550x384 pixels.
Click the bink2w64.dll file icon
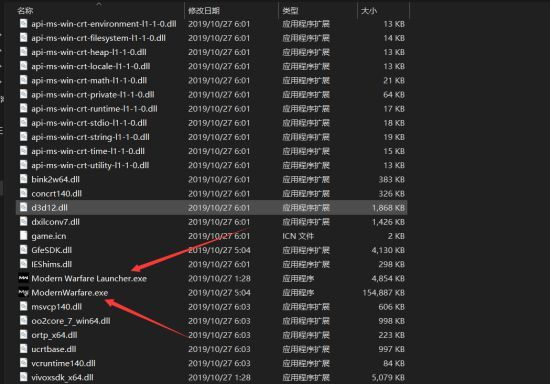coord(24,179)
